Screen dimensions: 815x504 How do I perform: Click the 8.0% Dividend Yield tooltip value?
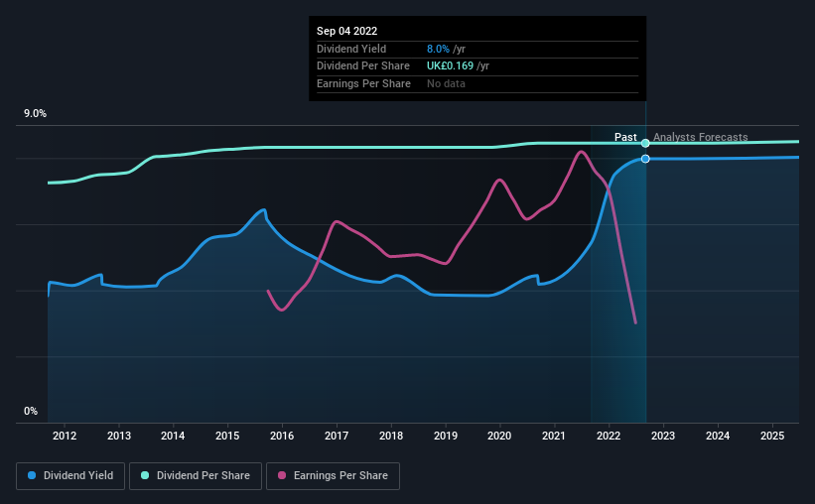438,49
